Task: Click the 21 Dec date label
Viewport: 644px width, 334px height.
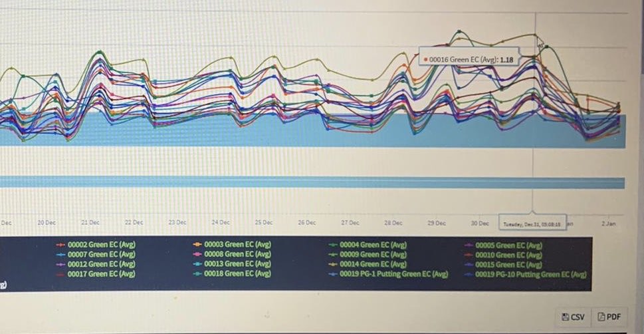Action: [x=90, y=222]
